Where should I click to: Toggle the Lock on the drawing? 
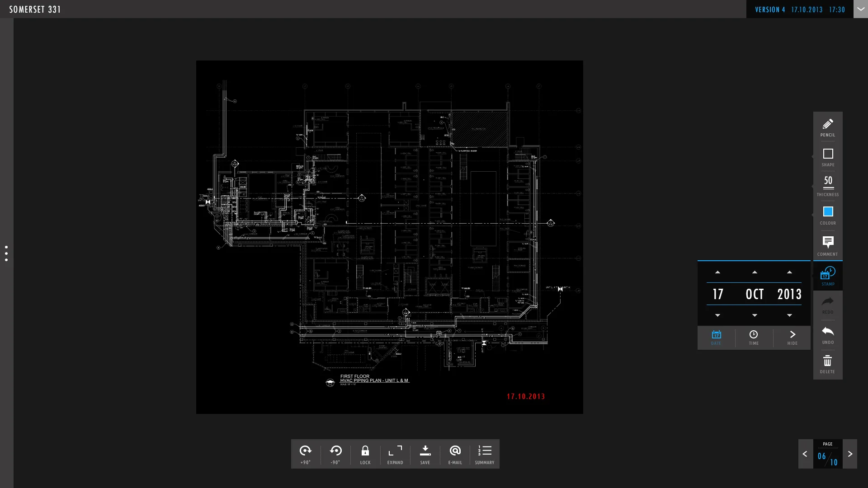tap(365, 454)
